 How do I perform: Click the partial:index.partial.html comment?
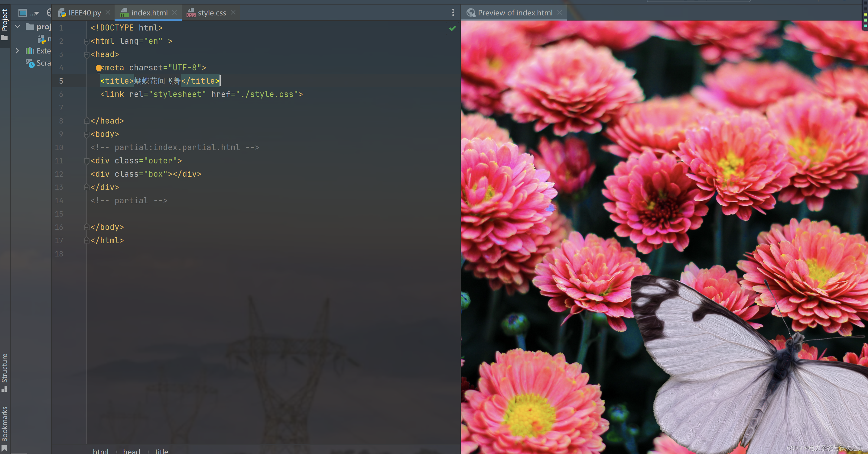[175, 147]
